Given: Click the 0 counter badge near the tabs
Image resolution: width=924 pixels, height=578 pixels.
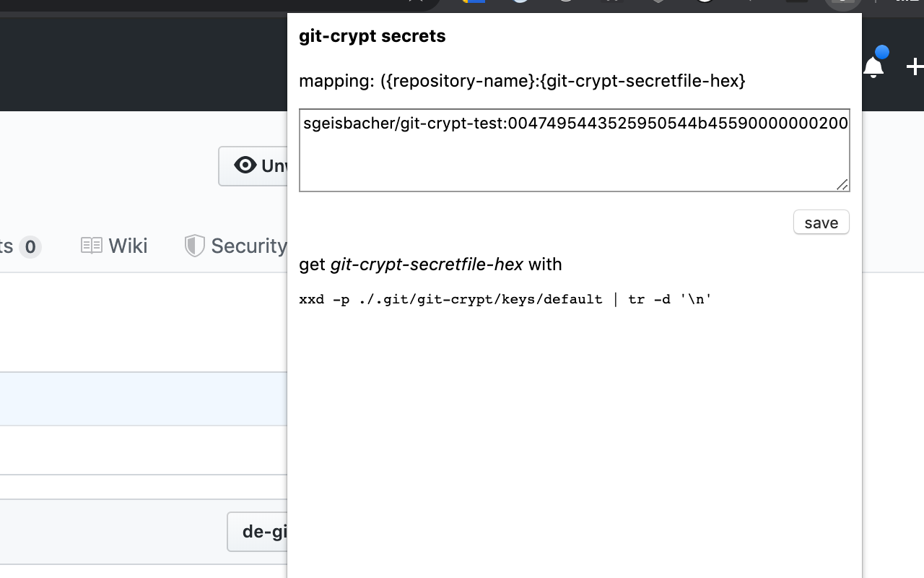Looking at the screenshot, I should 29,246.
